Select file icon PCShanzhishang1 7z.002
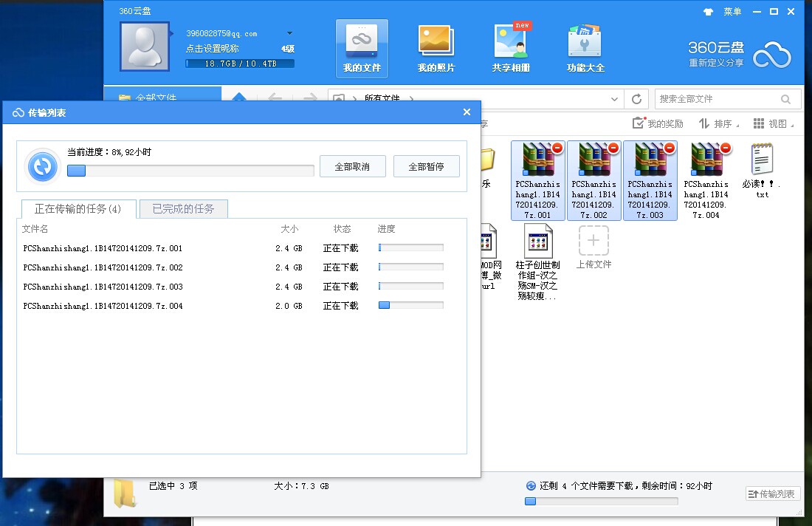The width and height of the screenshot is (812, 526). (594, 180)
